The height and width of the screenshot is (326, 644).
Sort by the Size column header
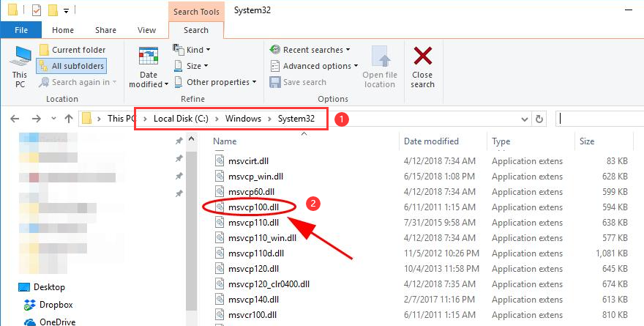coord(587,141)
